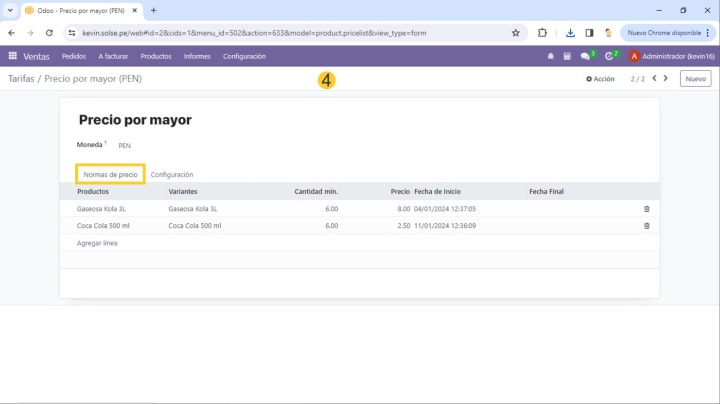Open the chat messages icon

[x=586, y=56]
